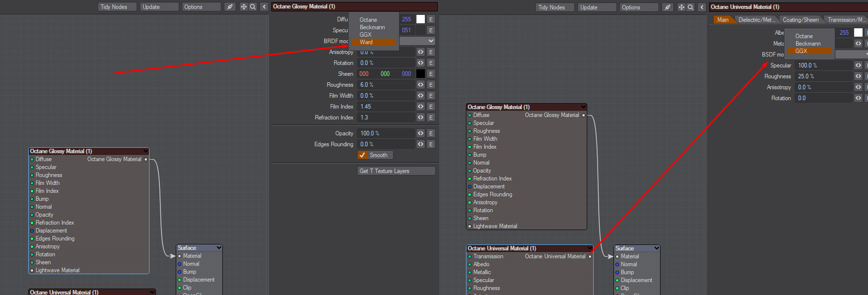Collapse the left properties panel with the arrow

(x=264, y=7)
